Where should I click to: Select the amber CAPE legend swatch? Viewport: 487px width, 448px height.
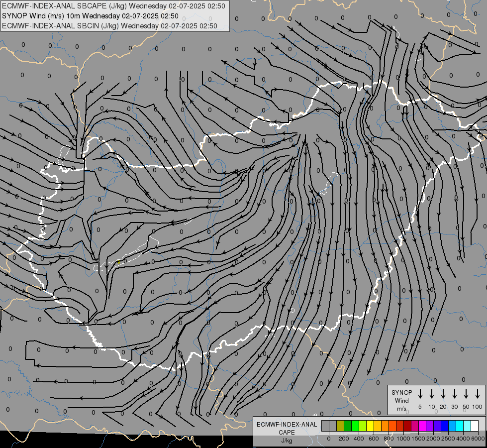coord(378,426)
